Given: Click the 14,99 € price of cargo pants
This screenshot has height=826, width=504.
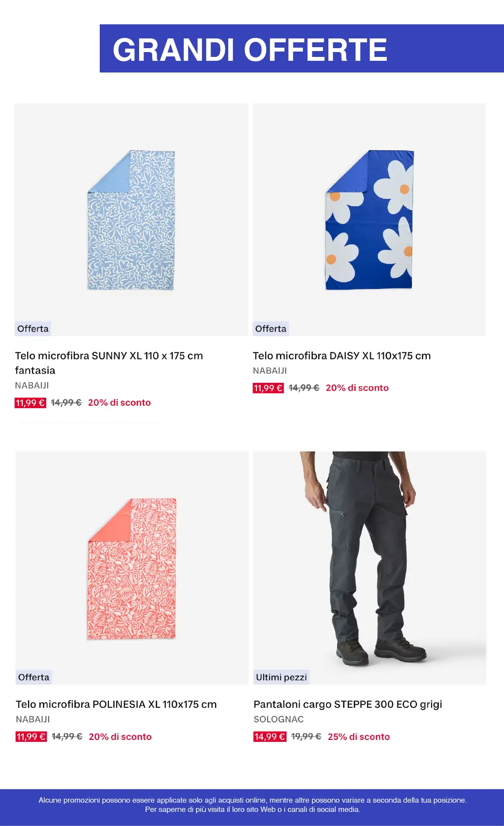Looking at the screenshot, I should (x=270, y=736).
